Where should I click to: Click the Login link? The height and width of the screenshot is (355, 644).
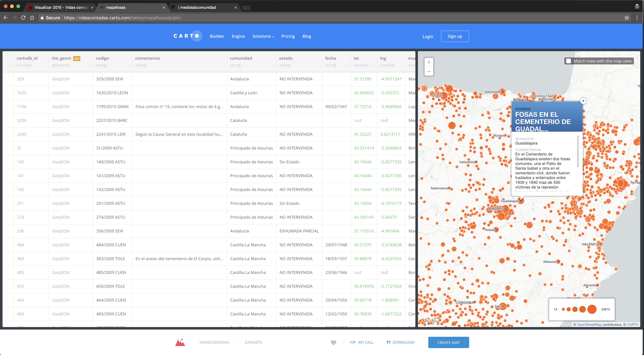(428, 36)
